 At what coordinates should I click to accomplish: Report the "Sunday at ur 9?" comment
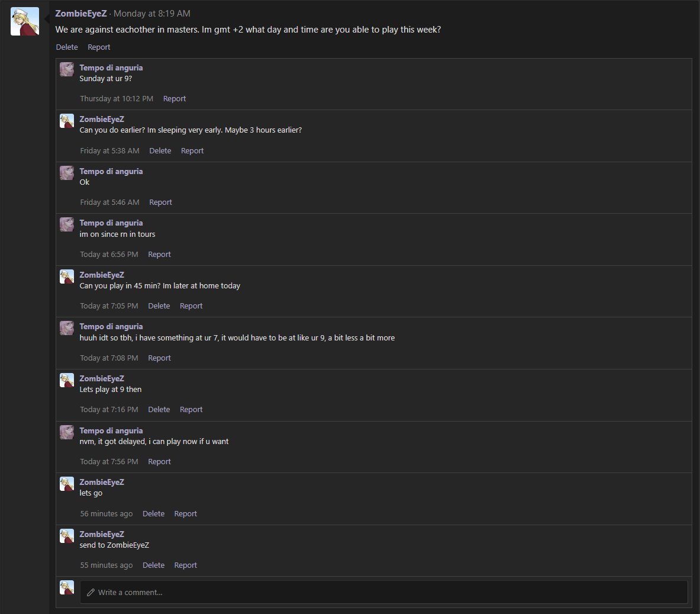[x=174, y=98]
